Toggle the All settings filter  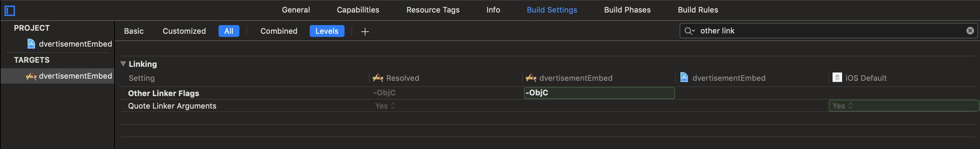[229, 31]
